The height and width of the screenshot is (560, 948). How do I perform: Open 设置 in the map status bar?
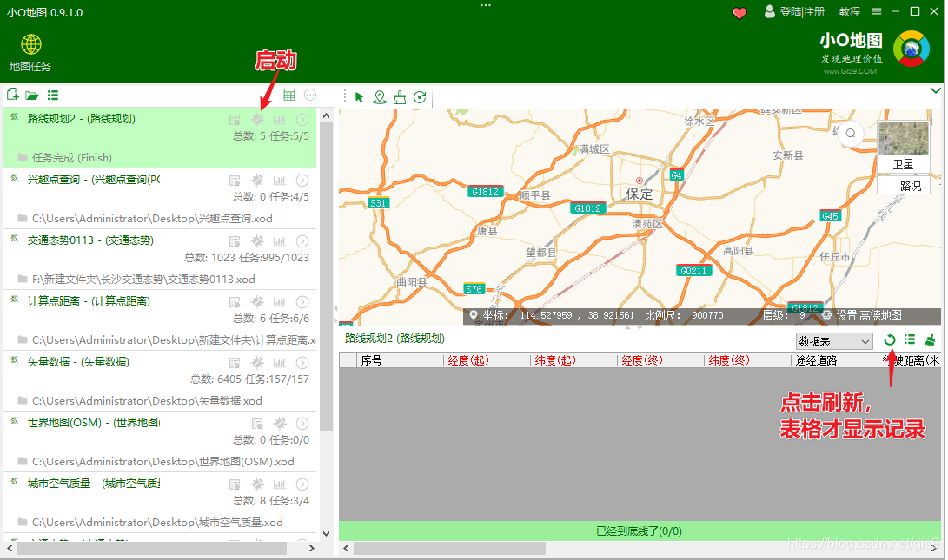pos(846,315)
